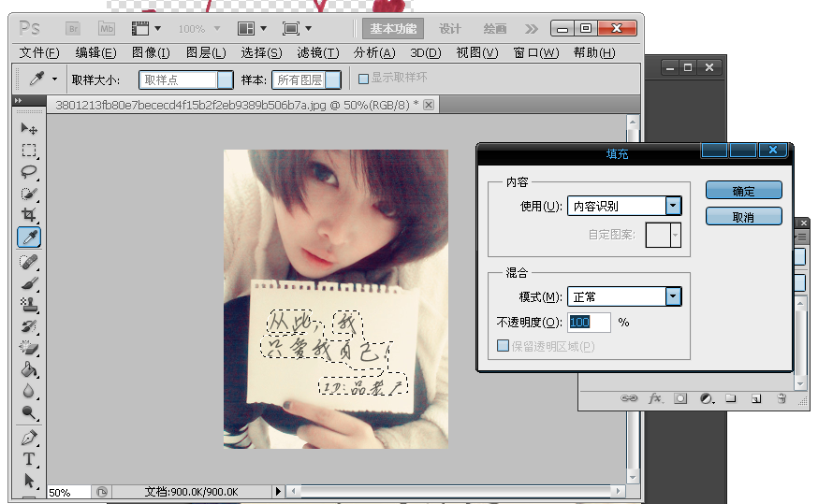Open the 滤镜 menu
The image size is (818, 504).
tap(315, 52)
